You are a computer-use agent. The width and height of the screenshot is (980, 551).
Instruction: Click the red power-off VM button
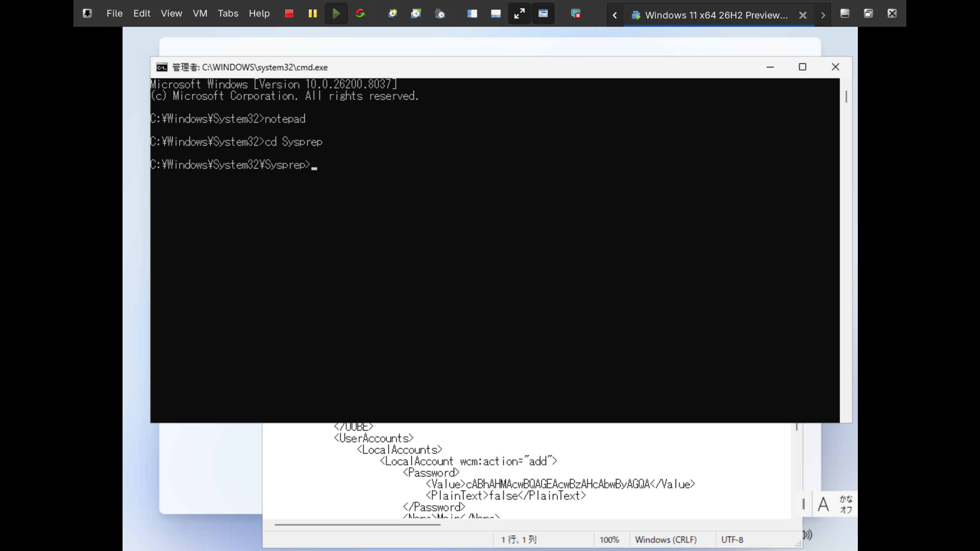[289, 13]
